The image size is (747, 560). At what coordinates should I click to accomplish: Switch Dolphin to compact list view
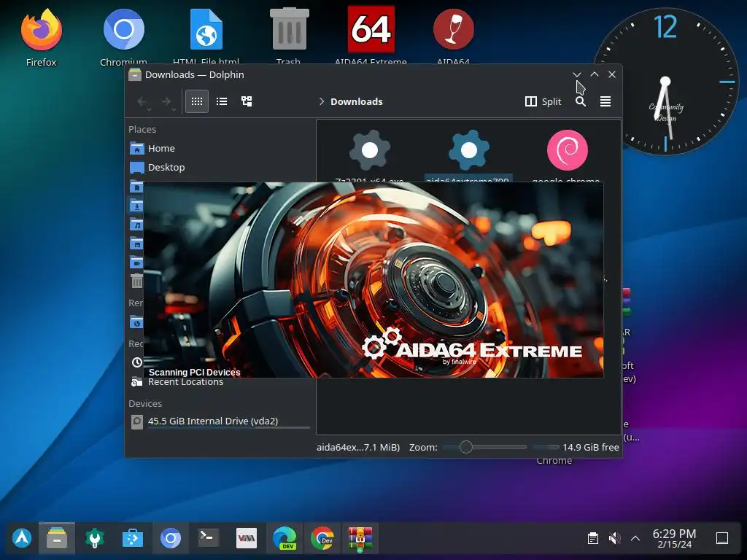pyautogui.click(x=222, y=101)
